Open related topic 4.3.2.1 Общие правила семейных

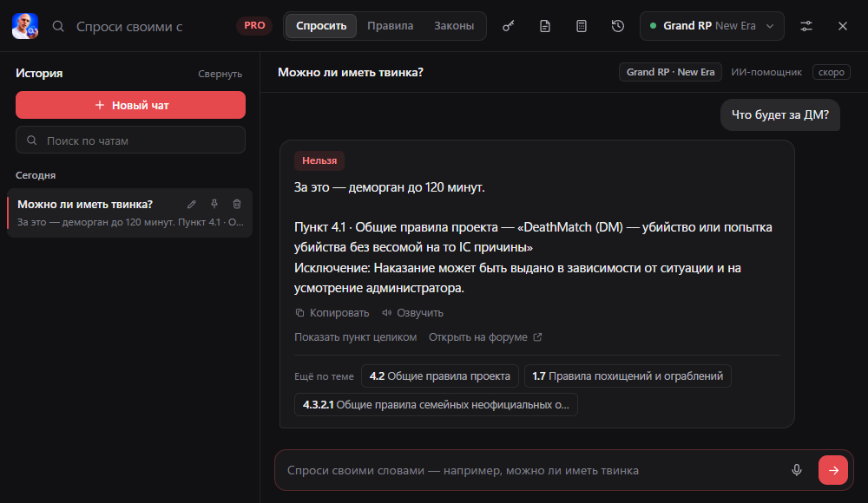click(x=437, y=404)
